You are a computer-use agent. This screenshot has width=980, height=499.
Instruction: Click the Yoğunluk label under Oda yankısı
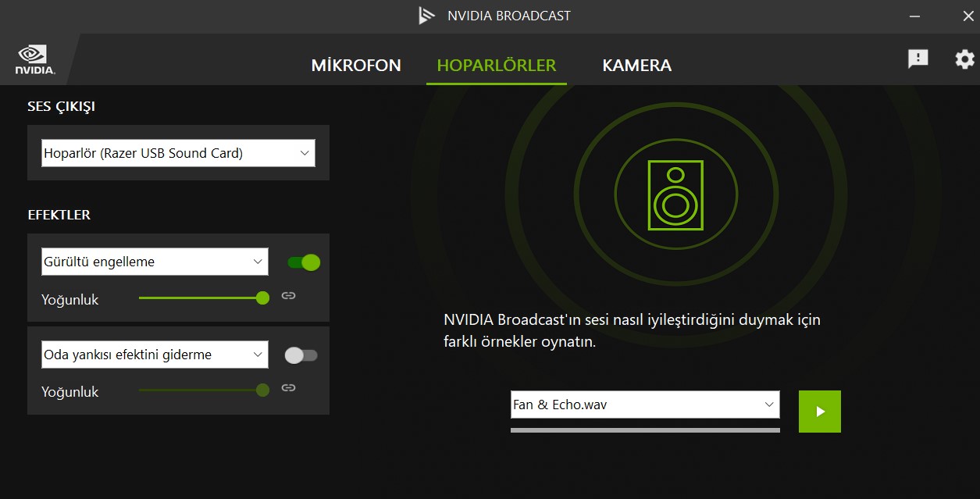[70, 392]
